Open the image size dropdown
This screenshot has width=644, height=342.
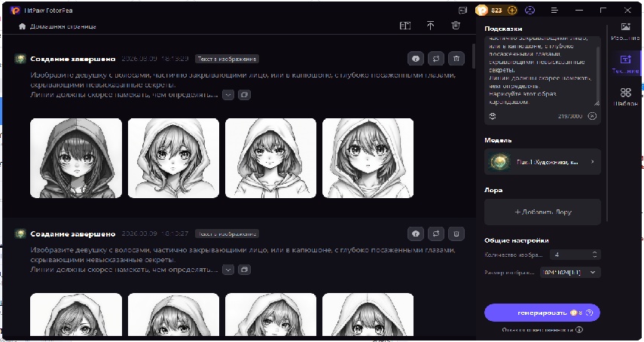(x=570, y=272)
